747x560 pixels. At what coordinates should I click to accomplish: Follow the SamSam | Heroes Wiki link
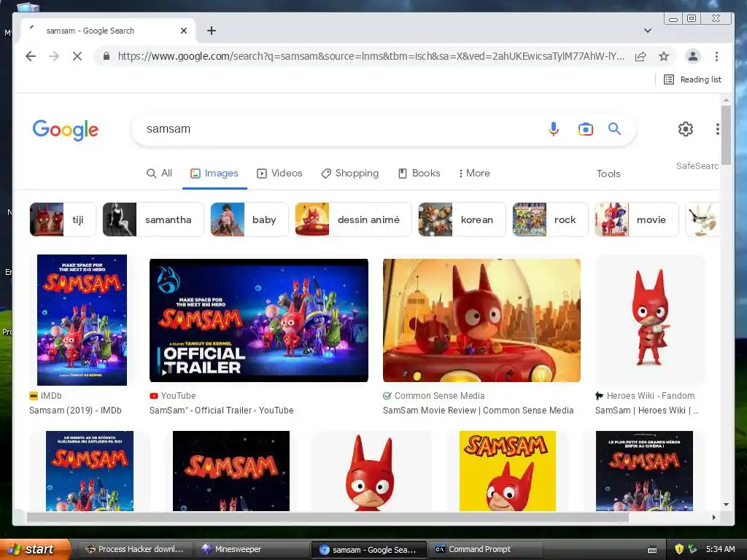pyautogui.click(x=647, y=410)
